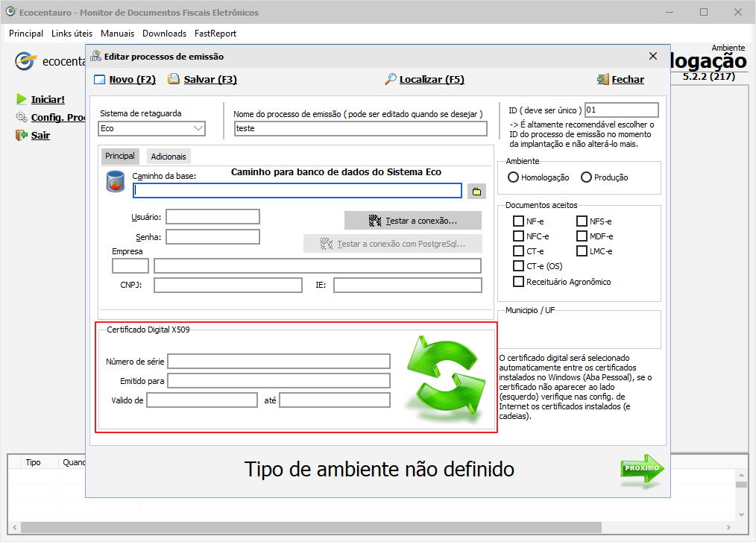Click the Sair link in sidebar
This screenshot has height=542, width=756.
point(40,136)
